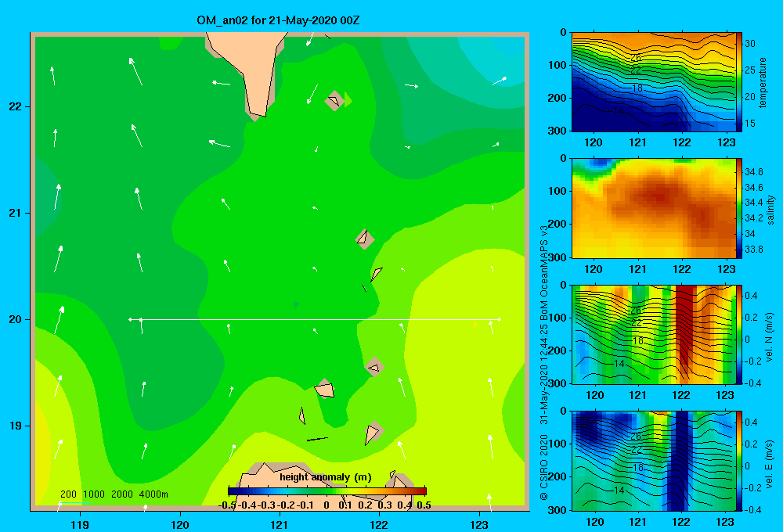
Task: Click the salinity color bar
Action: 739,208
